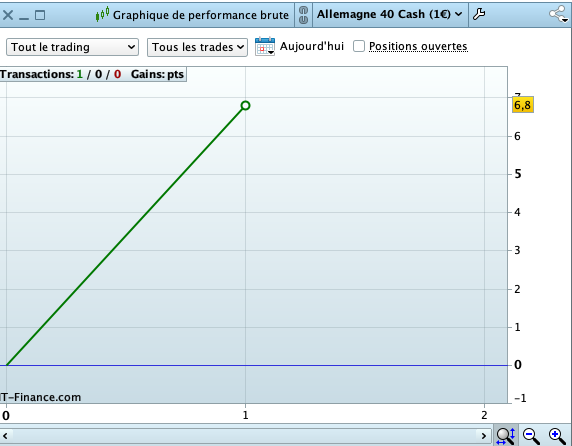Viewport: 572px width, 446px height.
Task: Click the share icon in title bar
Action: click(x=559, y=15)
